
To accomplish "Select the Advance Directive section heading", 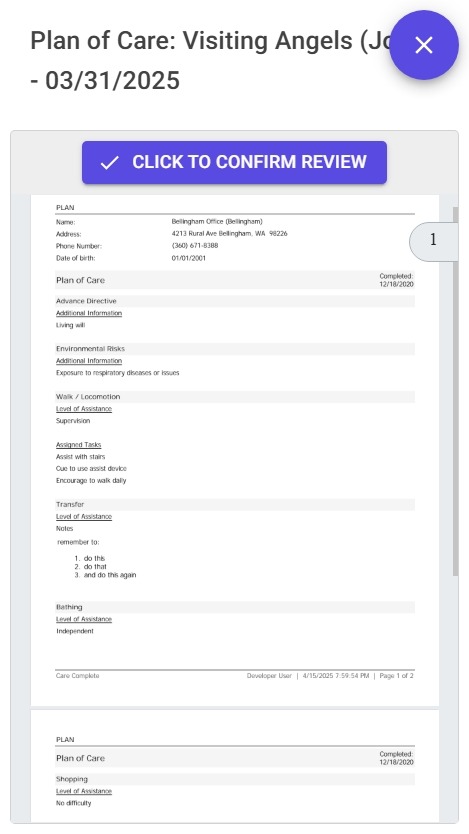I will pyautogui.click(x=86, y=301).
